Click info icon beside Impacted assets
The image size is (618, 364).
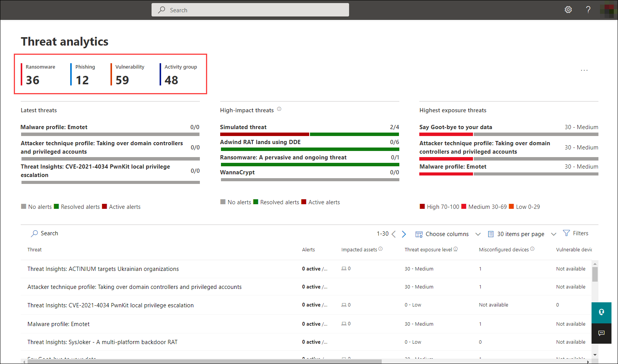pyautogui.click(x=381, y=249)
